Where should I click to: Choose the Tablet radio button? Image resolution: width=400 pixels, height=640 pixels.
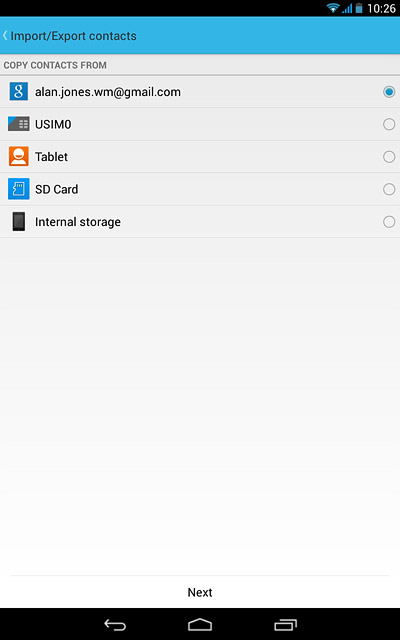389,157
